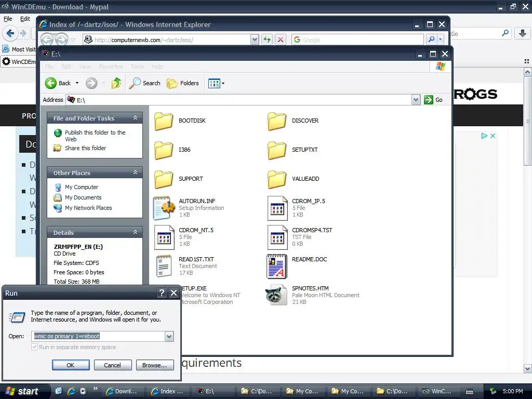The width and height of the screenshot is (532, 399).
Task: Select the CDROM_IP.5 file icon
Action: (x=277, y=208)
